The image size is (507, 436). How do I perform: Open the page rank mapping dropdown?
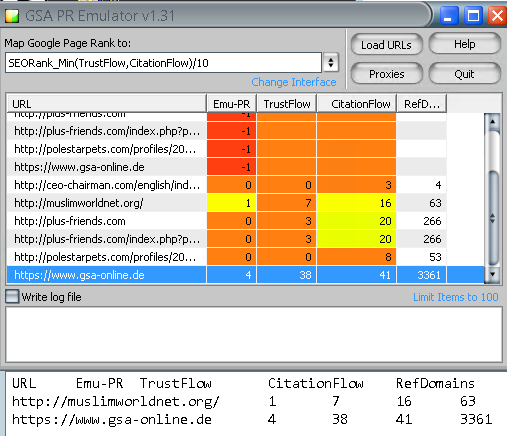coord(331,62)
